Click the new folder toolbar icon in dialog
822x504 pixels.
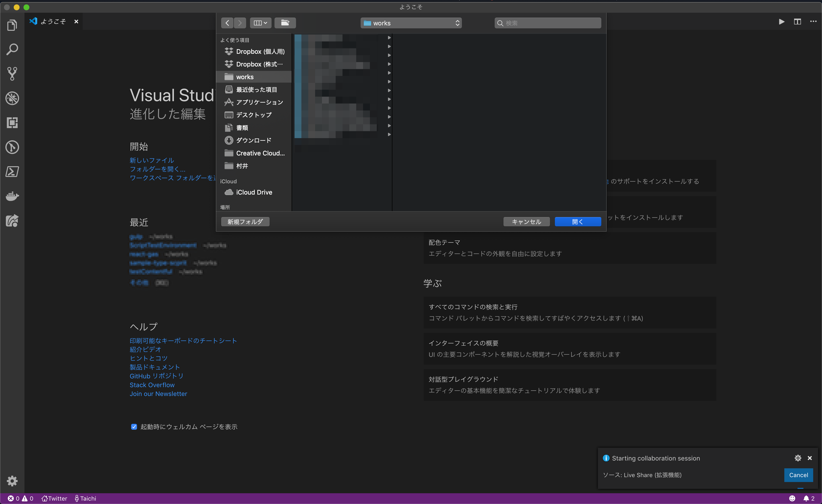[x=285, y=23]
